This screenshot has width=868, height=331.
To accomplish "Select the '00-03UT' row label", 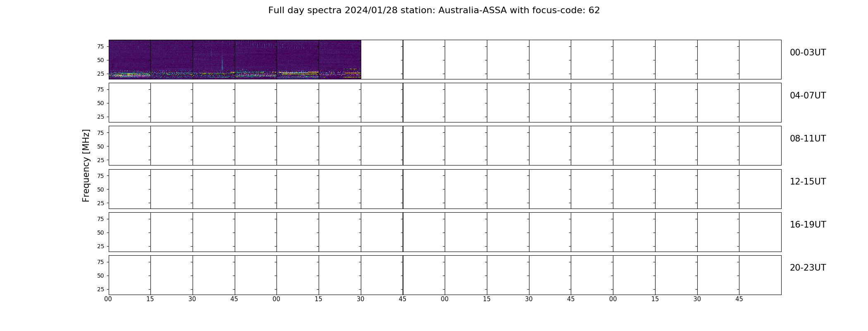I will point(808,53).
